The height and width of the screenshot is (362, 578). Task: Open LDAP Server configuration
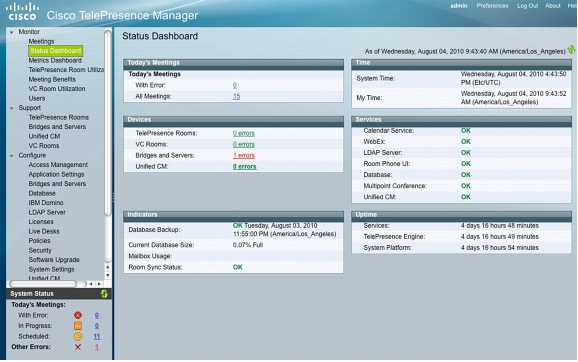[x=47, y=212]
